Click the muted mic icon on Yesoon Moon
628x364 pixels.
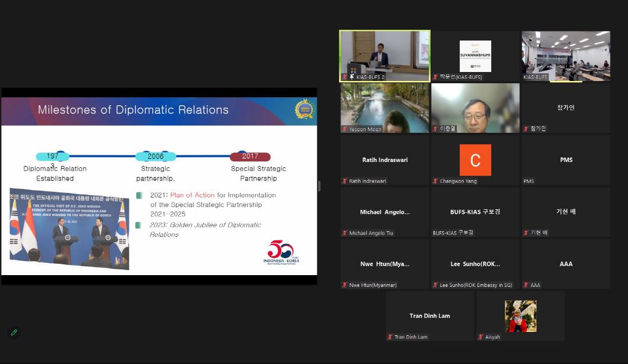(x=345, y=129)
